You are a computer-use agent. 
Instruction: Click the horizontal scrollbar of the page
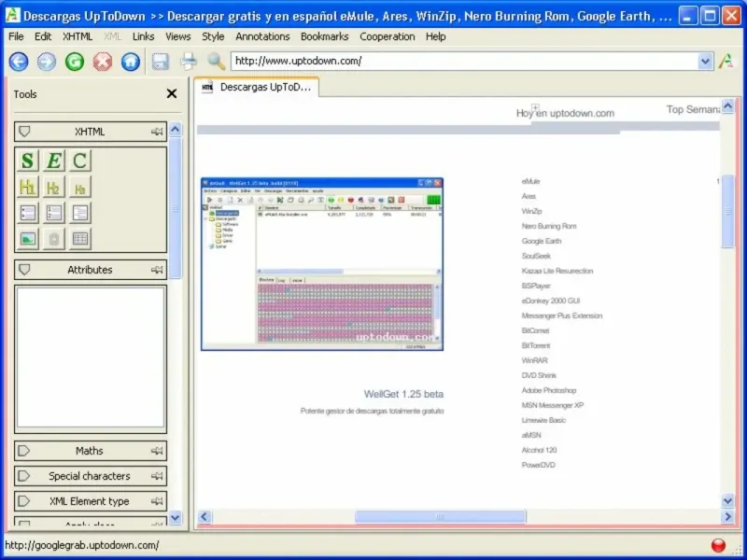coord(440,516)
